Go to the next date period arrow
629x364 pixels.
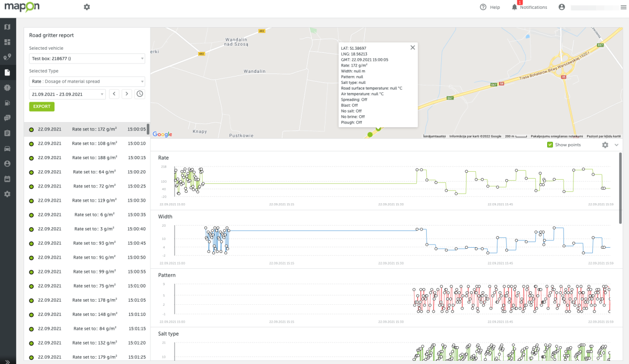[x=127, y=94]
